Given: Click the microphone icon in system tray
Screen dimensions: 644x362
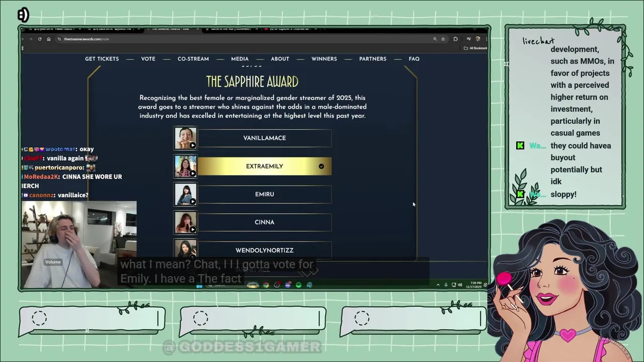Looking at the screenshot, I should (x=446, y=285).
